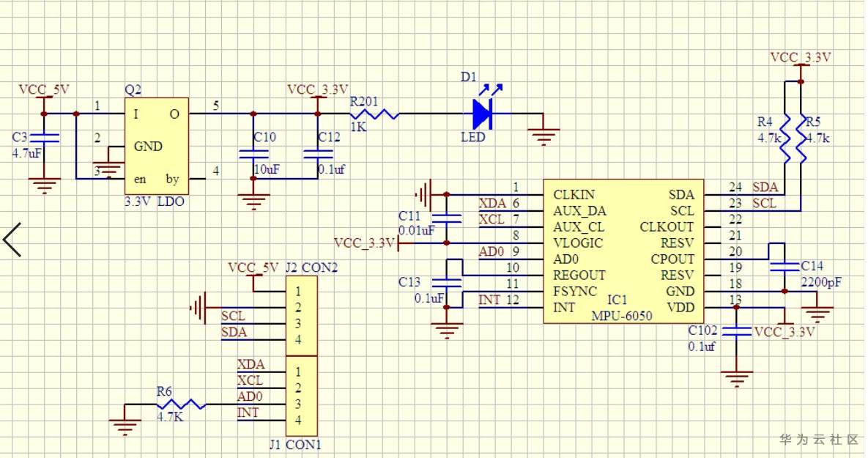
Task: Click ground symbol below capacitor C10
Action: (253, 202)
